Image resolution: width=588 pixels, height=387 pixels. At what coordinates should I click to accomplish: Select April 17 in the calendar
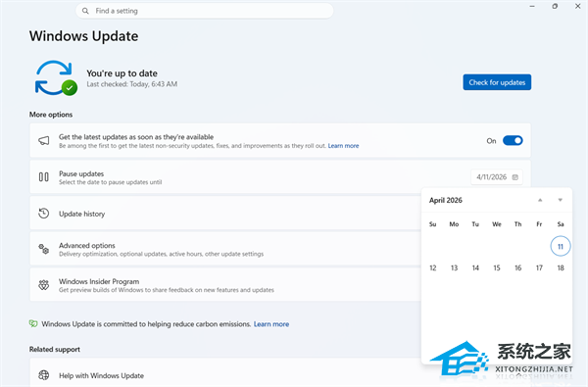(x=539, y=267)
